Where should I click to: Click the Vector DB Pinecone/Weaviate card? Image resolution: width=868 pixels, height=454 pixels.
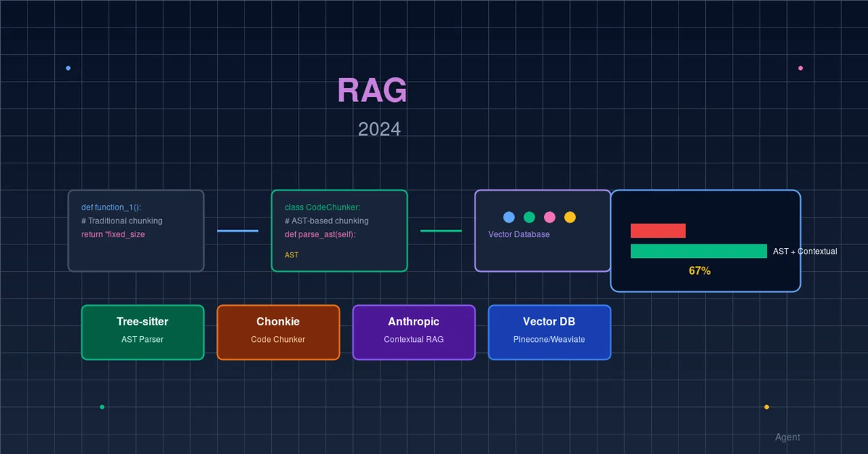(549, 332)
